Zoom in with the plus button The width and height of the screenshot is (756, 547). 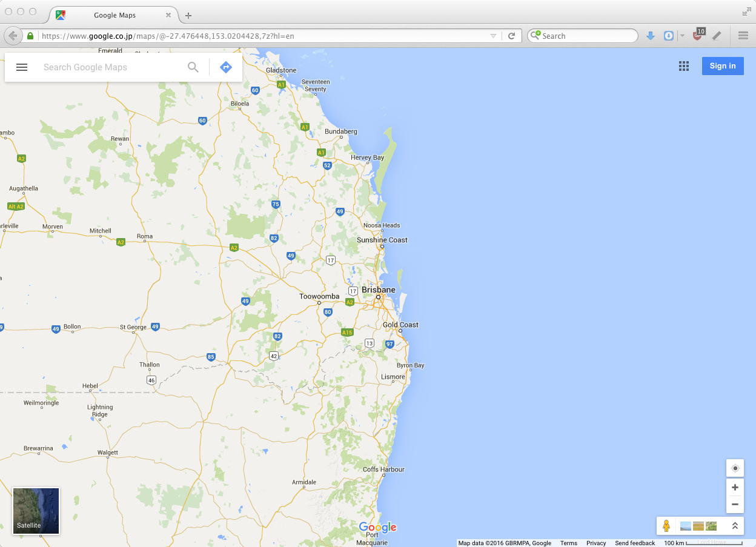coord(735,488)
